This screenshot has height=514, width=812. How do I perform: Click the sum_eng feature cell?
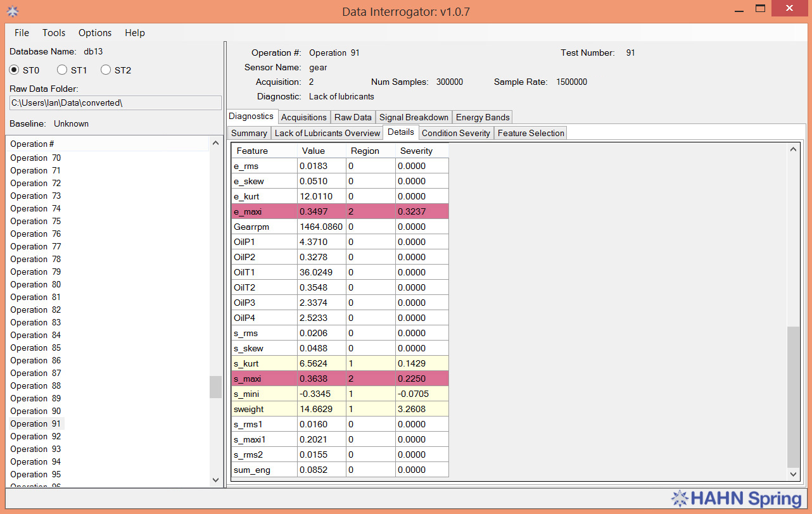[264, 470]
